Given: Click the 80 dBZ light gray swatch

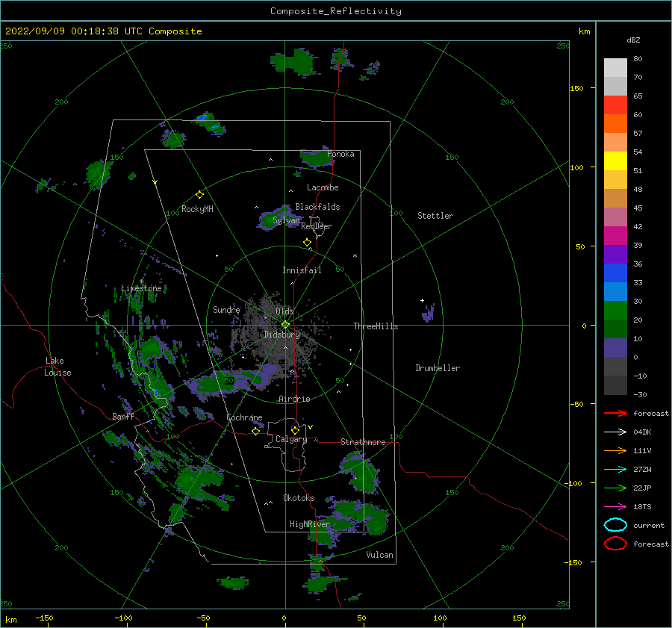Looking at the screenshot, I should coord(615,67).
